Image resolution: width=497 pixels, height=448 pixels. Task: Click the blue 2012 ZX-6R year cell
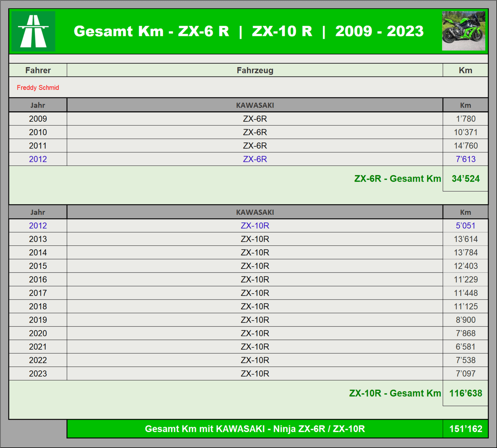38,159
